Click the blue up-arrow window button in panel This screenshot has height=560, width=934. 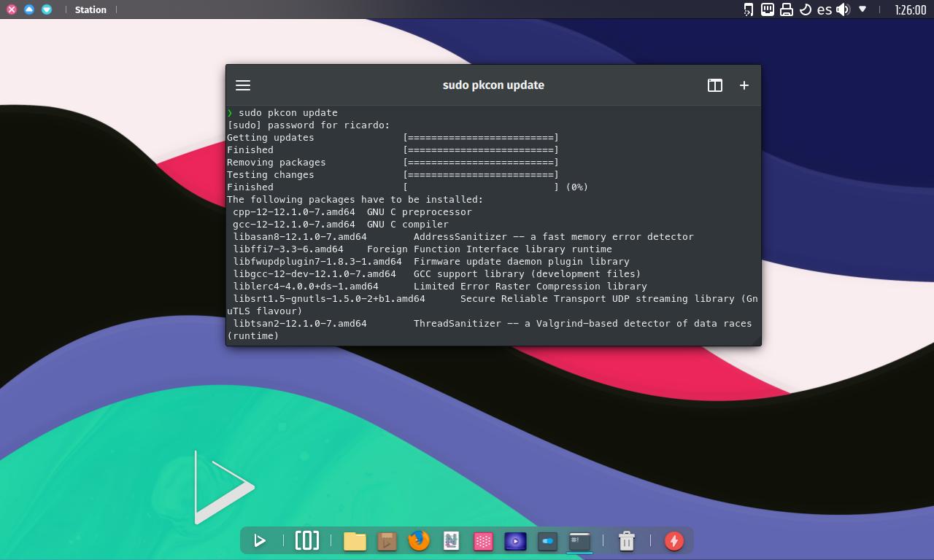pyautogui.click(x=29, y=9)
